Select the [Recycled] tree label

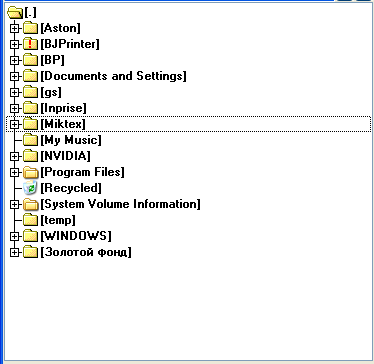pos(71,188)
